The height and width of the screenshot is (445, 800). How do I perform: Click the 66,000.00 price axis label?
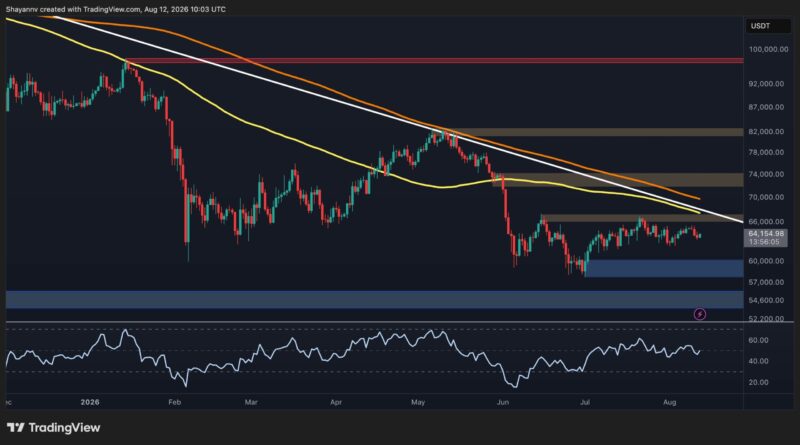(x=766, y=221)
